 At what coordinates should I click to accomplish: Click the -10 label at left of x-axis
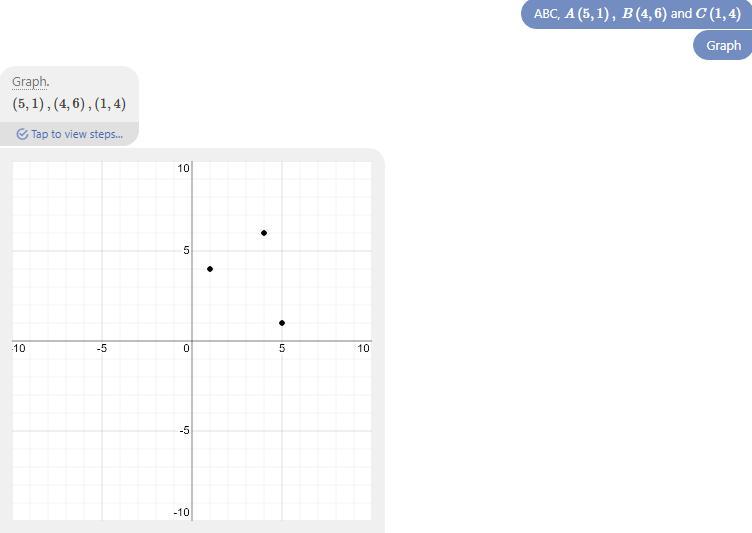click(19, 348)
